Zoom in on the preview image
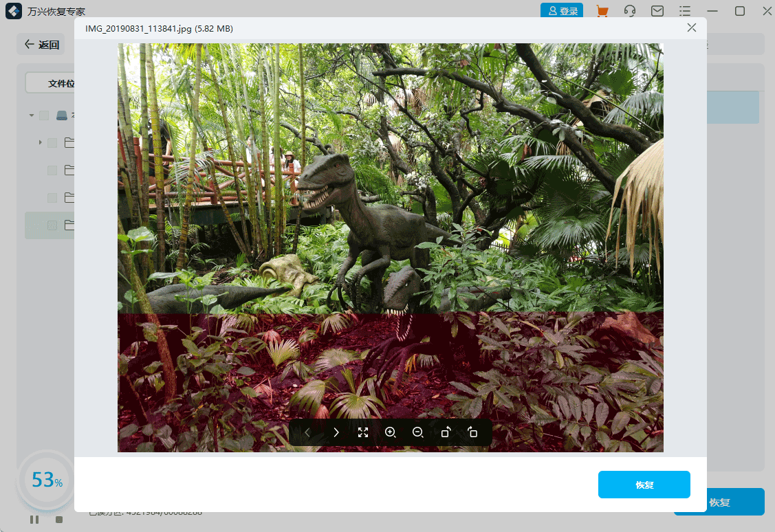 pos(391,432)
